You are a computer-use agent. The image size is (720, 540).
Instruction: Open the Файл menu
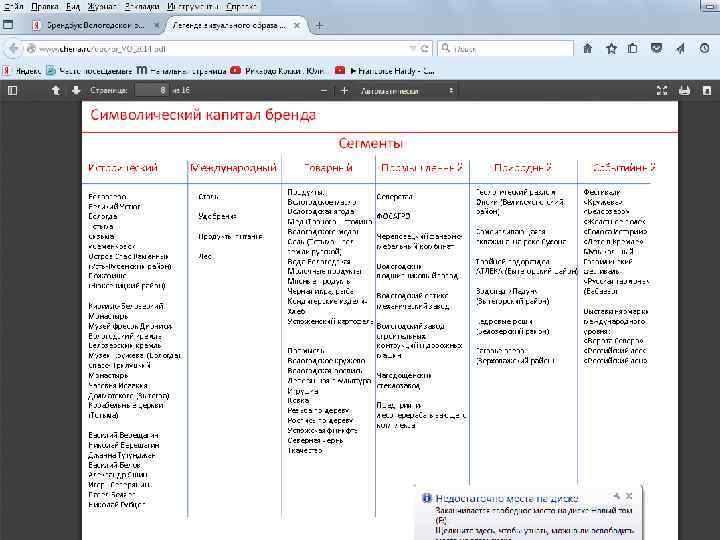click(13, 6)
